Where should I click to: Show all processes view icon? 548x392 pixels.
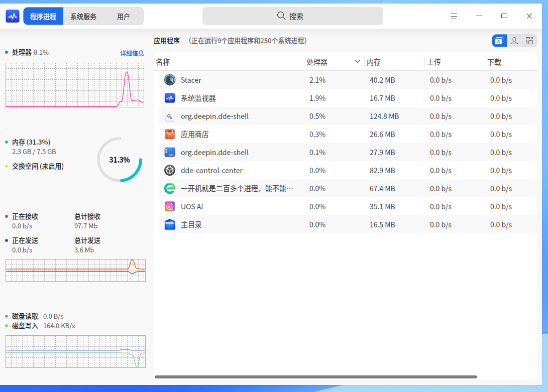pos(529,41)
